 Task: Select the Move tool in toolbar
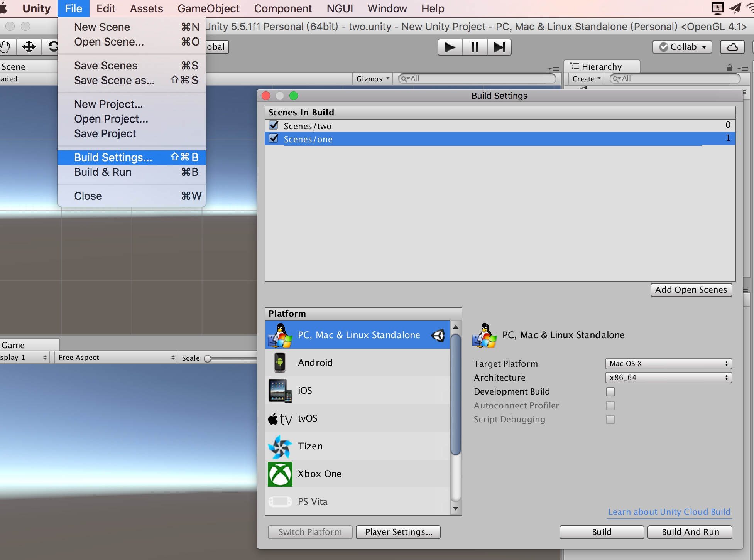point(29,47)
